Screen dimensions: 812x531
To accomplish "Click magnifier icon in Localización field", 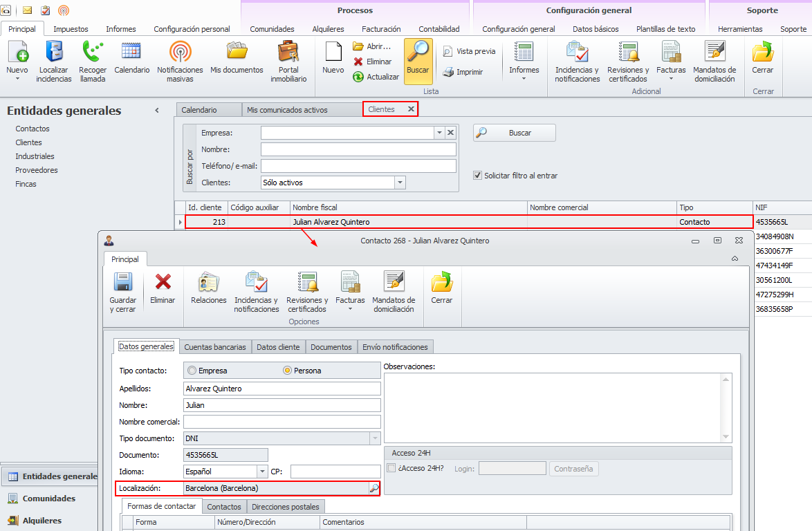I will point(373,488).
